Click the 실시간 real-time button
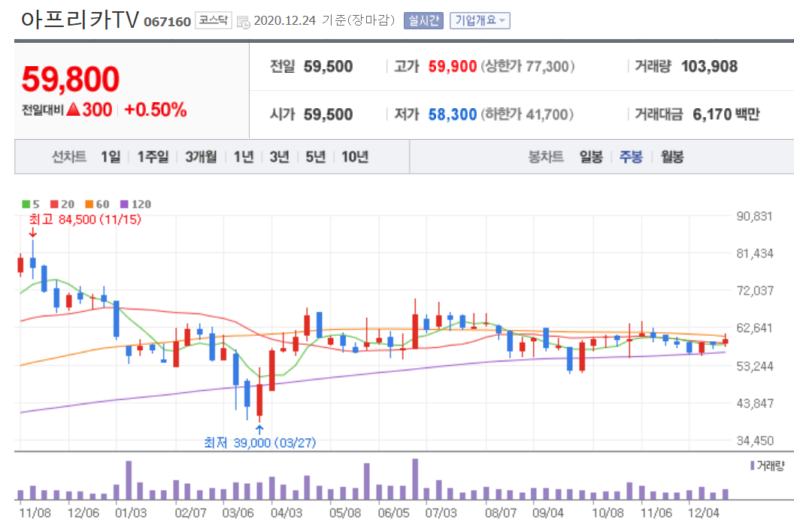Viewport: 794px width, 532px height. click(423, 21)
